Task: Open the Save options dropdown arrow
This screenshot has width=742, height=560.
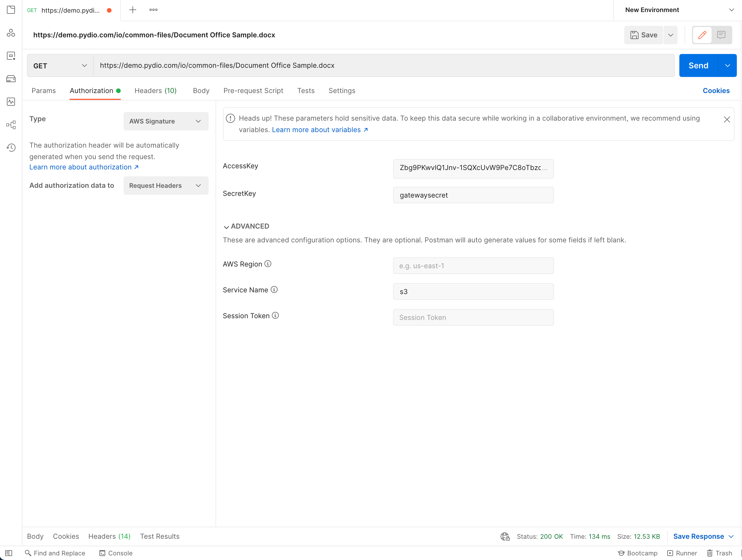Action: click(x=670, y=35)
